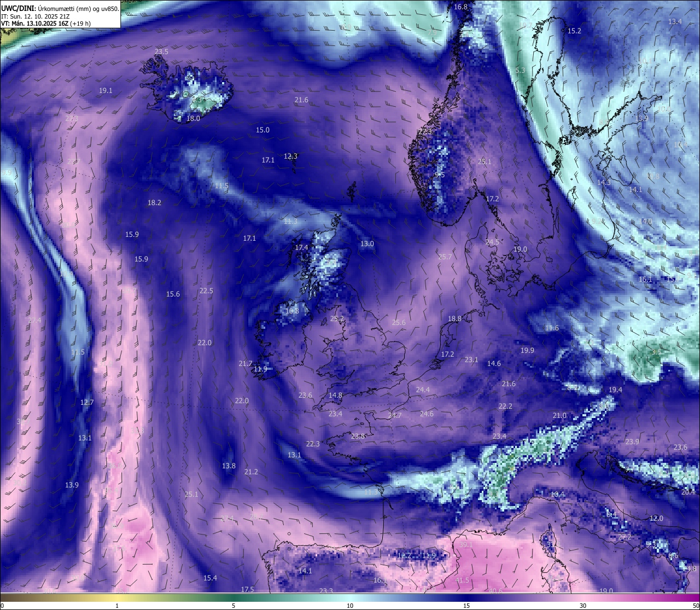Viewport: 700px width, 610px height.
Task: Select the 17.4 value over western Scotland
Action: point(301,248)
